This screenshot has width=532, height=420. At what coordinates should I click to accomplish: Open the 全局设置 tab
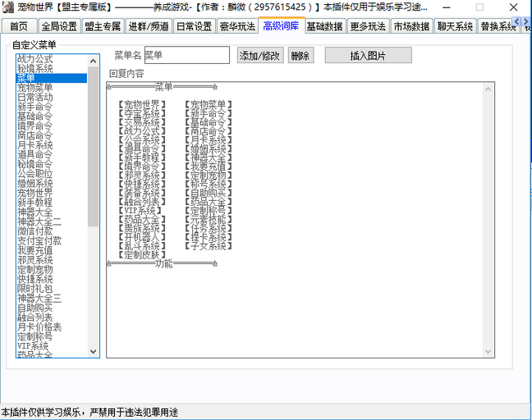tap(58, 26)
